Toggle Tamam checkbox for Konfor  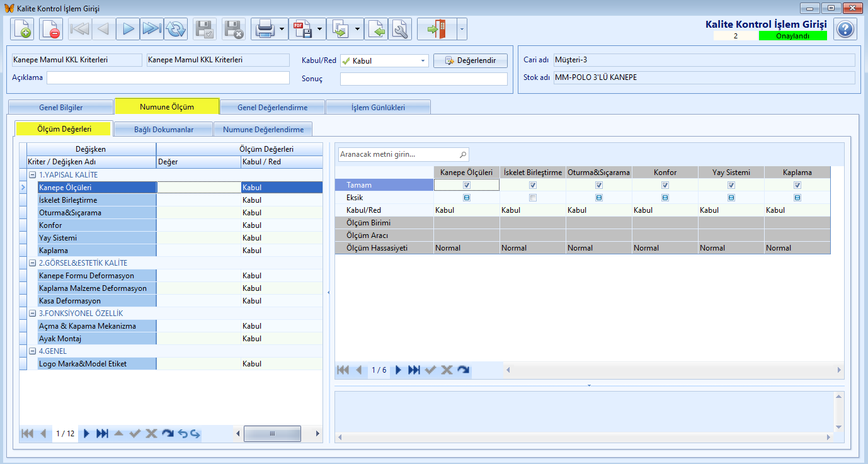click(x=665, y=185)
